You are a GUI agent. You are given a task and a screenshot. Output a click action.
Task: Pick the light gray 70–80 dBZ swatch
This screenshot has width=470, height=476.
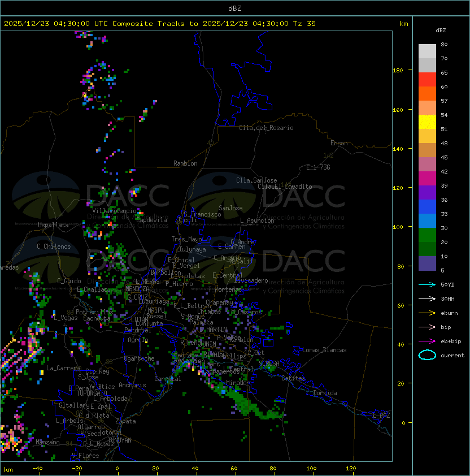(427, 51)
